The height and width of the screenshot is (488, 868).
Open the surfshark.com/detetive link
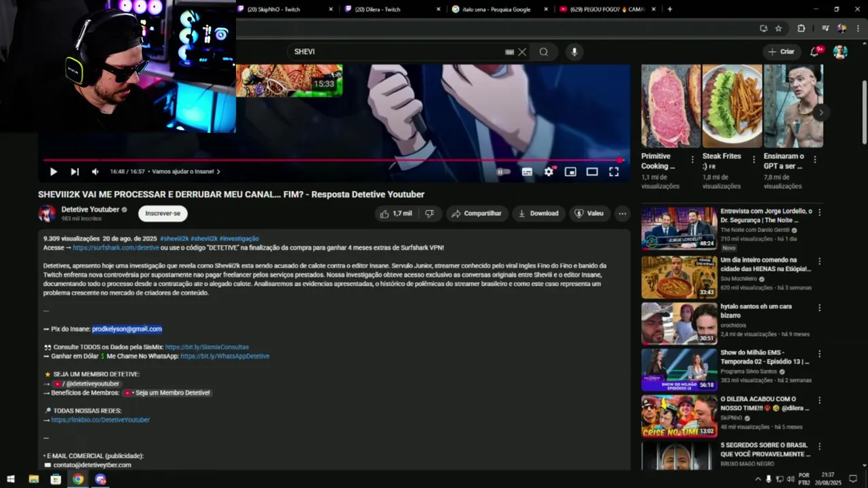click(116, 248)
